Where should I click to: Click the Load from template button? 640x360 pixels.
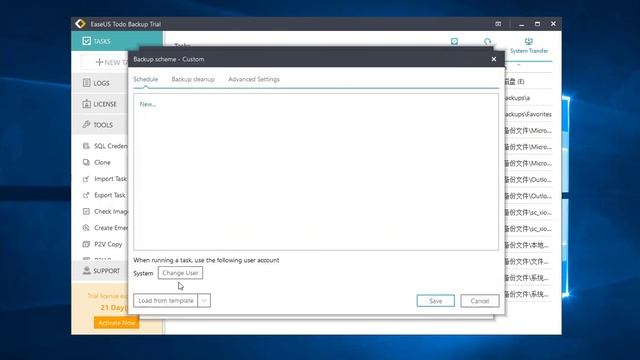[x=166, y=300]
